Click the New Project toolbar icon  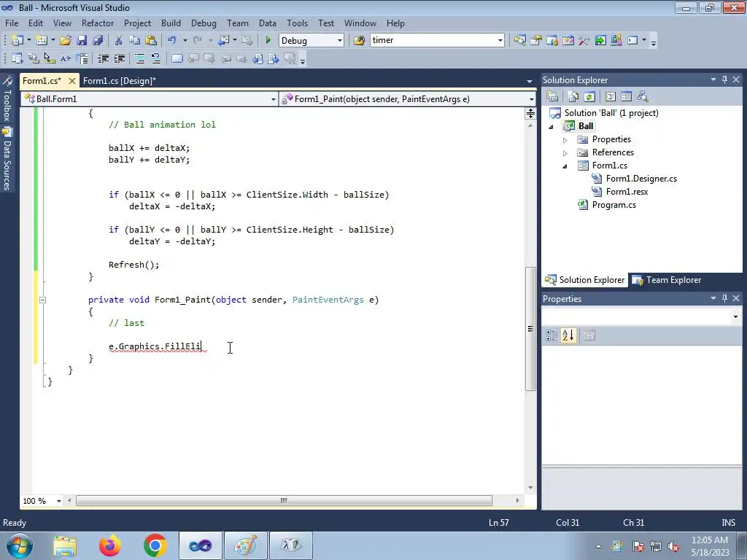pyautogui.click(x=18, y=41)
